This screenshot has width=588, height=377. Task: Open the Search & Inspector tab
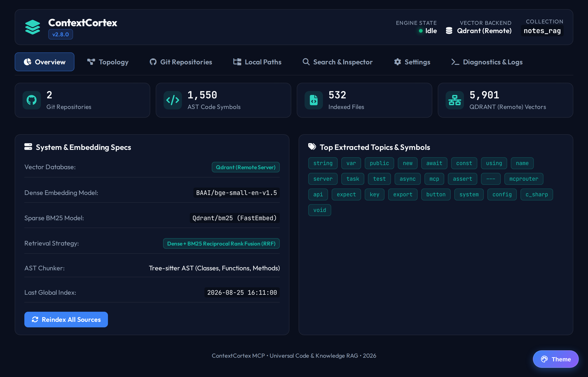tap(338, 62)
